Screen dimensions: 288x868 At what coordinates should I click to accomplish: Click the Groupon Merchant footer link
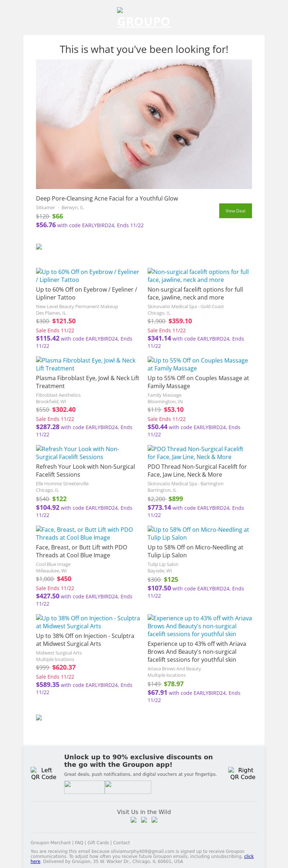pyautogui.click(x=50, y=843)
